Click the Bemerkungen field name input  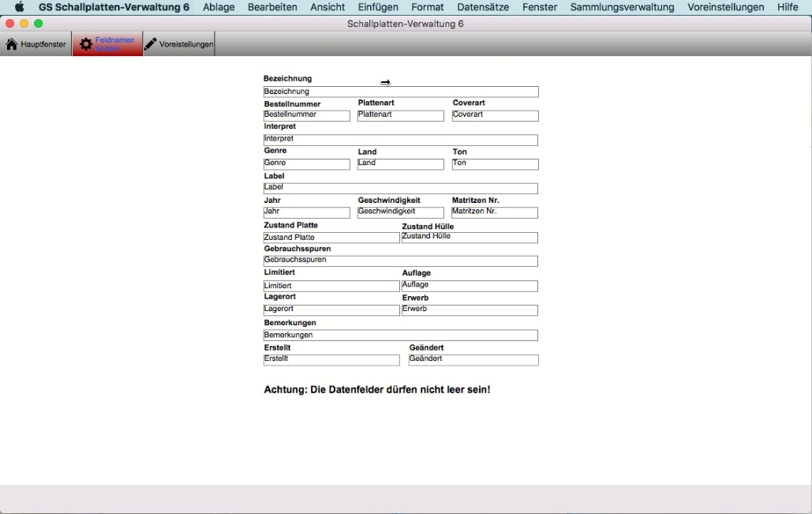tap(400, 335)
